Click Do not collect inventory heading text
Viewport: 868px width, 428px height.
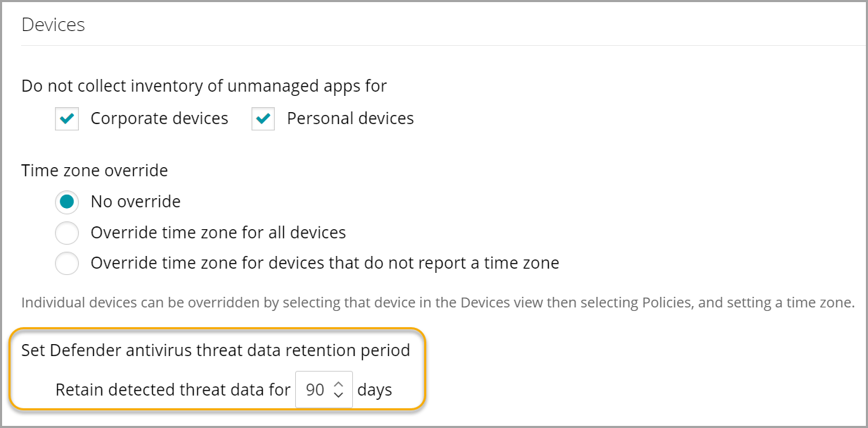[x=204, y=86]
